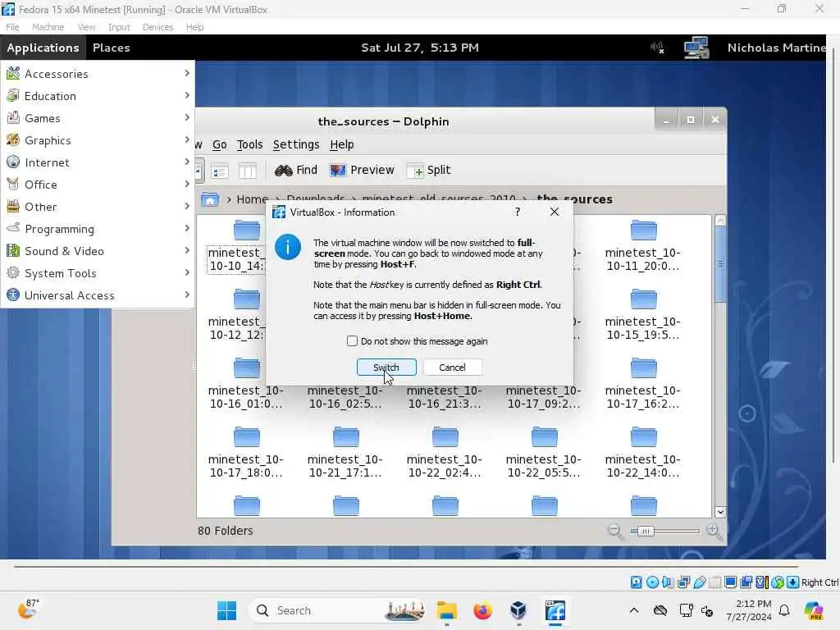Click the VirtualBox hard disk status icon
The image size is (840, 630).
click(636, 582)
